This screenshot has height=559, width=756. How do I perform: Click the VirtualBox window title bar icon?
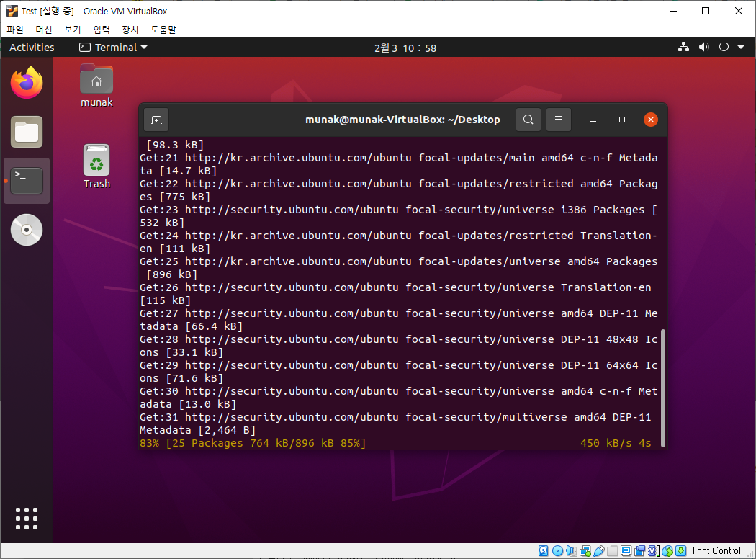click(12, 11)
